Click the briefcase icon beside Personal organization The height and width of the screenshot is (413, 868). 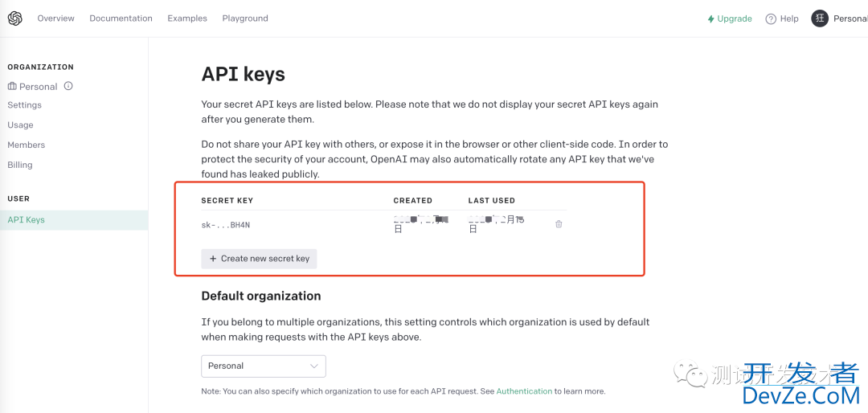point(12,86)
